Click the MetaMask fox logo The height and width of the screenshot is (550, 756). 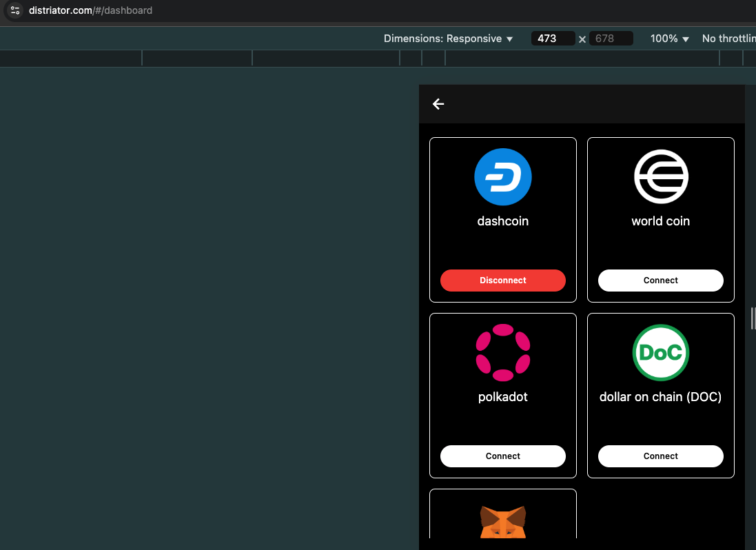503,522
